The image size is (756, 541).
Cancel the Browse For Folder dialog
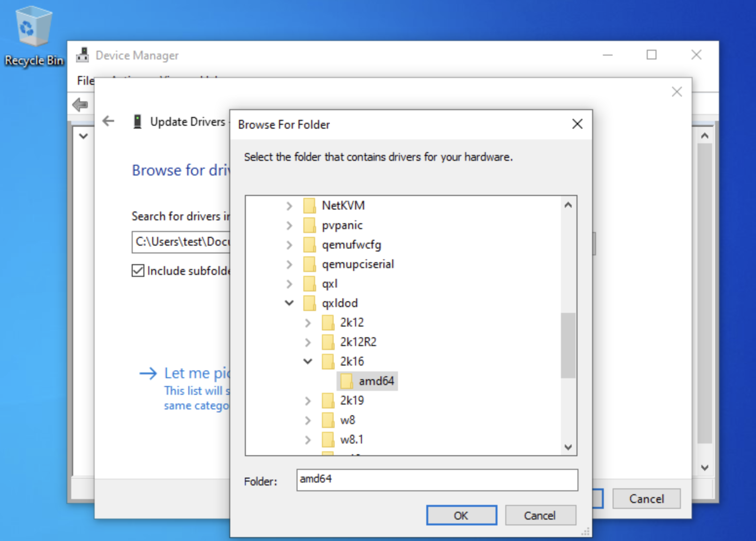540,515
